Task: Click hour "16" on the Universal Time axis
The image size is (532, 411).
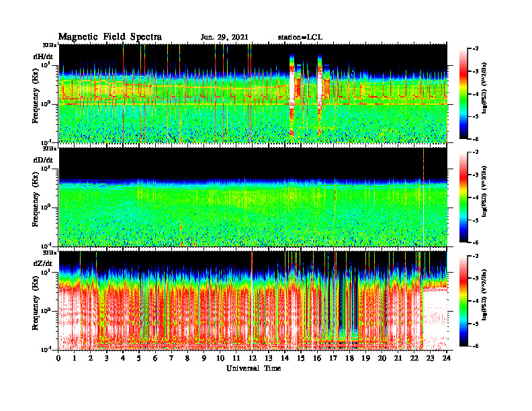Action: coord(317,359)
